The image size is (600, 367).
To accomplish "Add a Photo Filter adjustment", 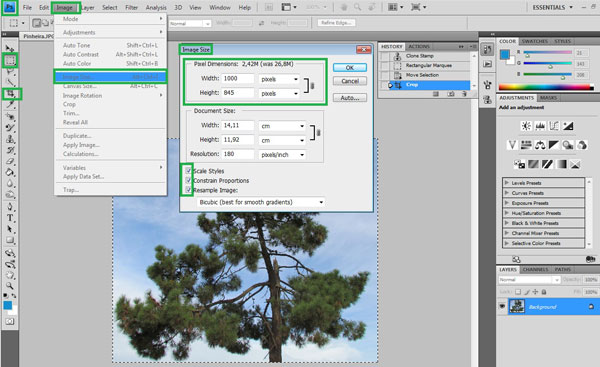I will point(568,145).
